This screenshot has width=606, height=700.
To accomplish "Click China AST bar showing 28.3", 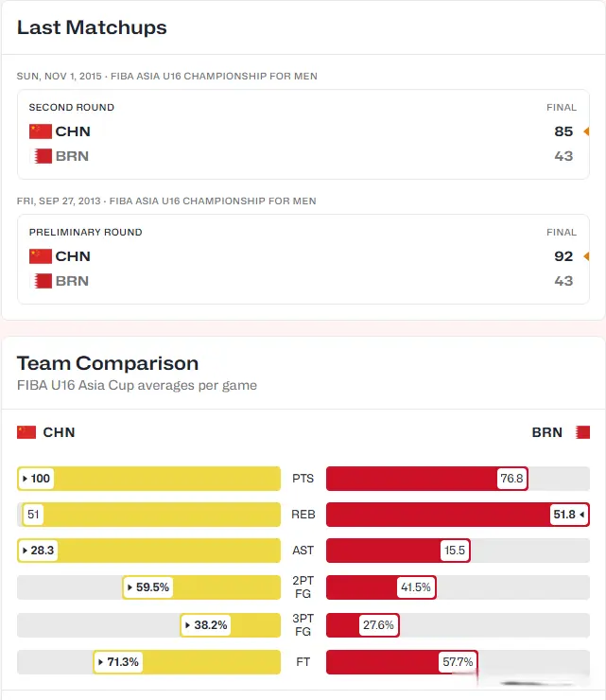I will click(149, 551).
